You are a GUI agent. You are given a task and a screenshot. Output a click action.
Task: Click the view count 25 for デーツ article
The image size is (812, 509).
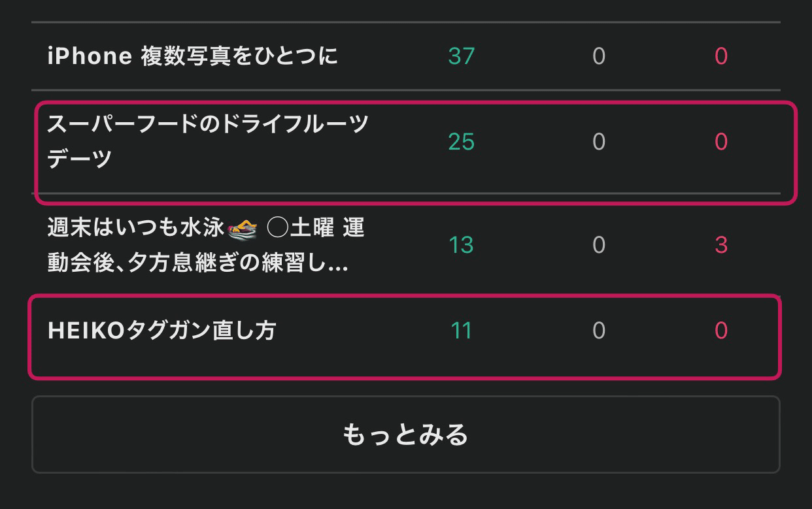[461, 141]
